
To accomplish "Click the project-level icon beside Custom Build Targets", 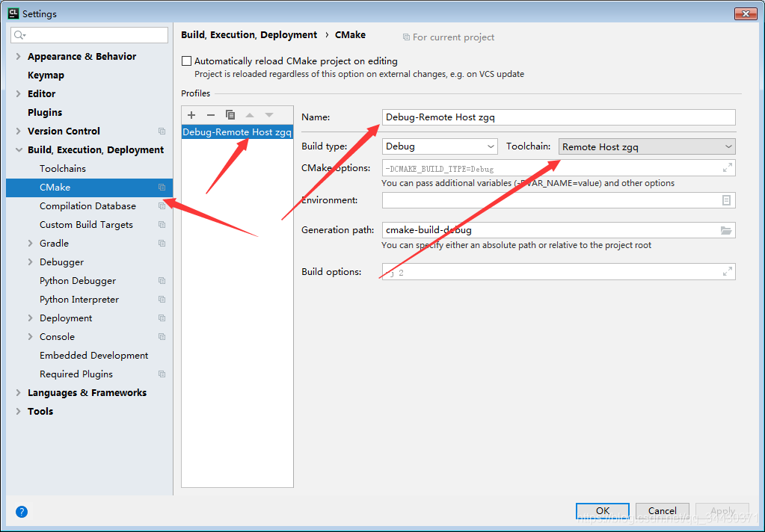I will (162, 225).
